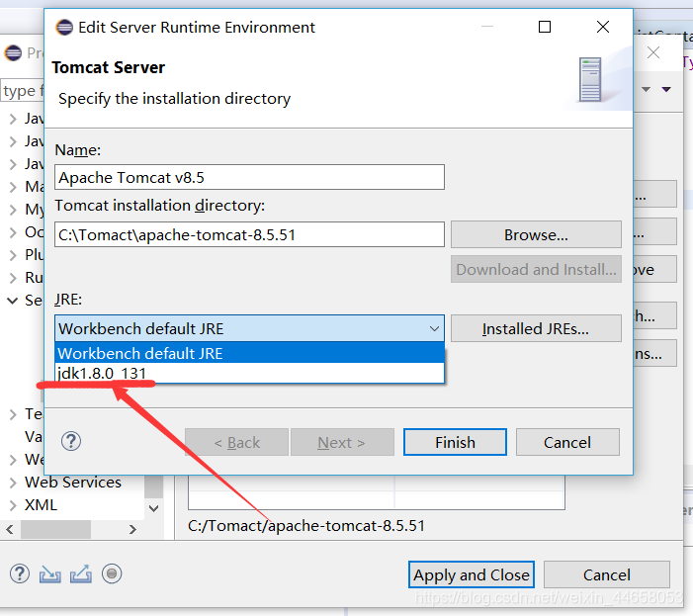Open the Preferences view menu dropdown arrow

(x=666, y=90)
